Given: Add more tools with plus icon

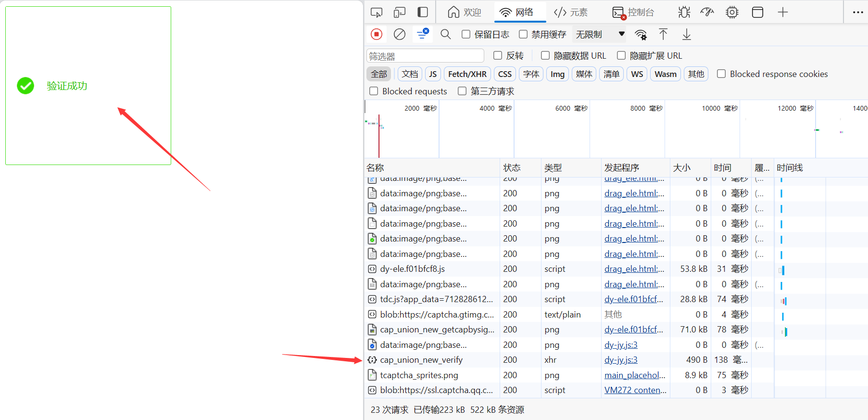Looking at the screenshot, I should pos(783,13).
